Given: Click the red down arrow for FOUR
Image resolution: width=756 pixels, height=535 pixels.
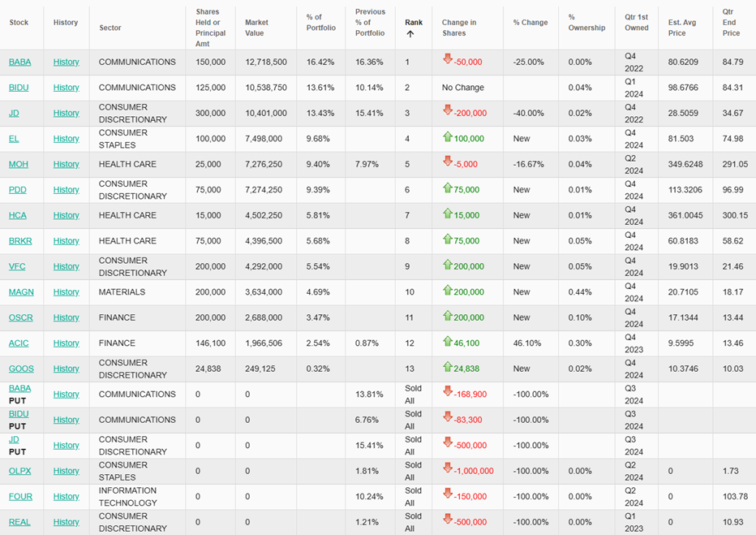Looking at the screenshot, I should click(447, 494).
